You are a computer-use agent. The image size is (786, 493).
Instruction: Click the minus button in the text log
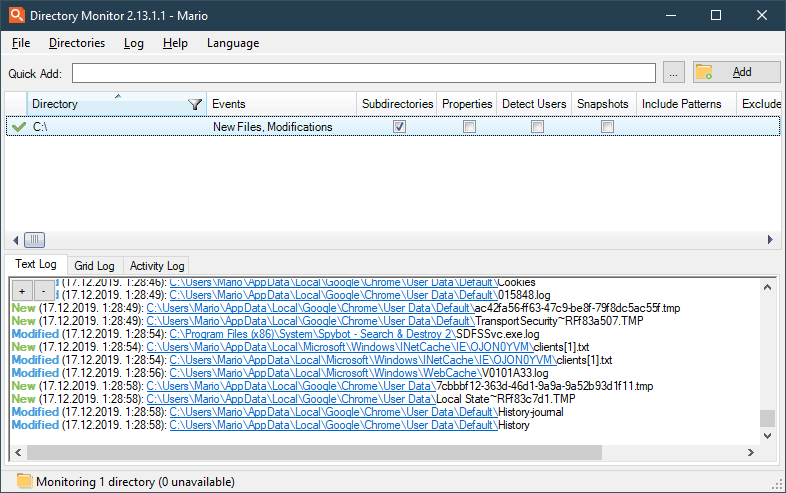tap(45, 290)
